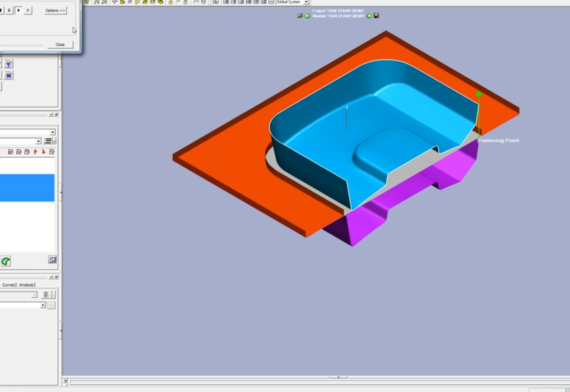Step forward one frame in the player dialog
Image resolution: width=570 pixels, height=392 pixels.
coord(28,11)
